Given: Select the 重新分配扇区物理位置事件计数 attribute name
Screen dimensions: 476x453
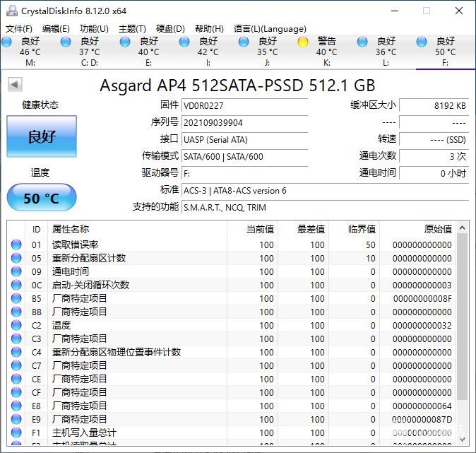Looking at the screenshot, I should tap(117, 352).
